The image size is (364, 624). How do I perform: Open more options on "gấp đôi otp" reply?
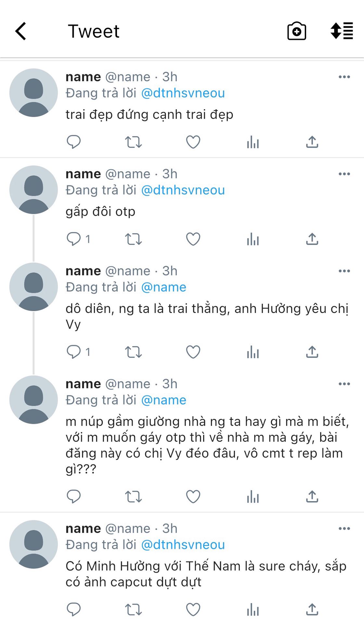(x=344, y=174)
